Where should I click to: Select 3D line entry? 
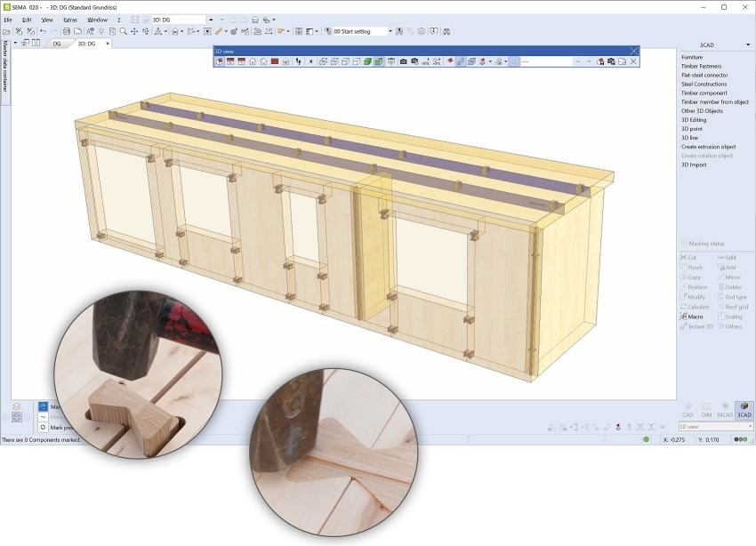coord(689,138)
